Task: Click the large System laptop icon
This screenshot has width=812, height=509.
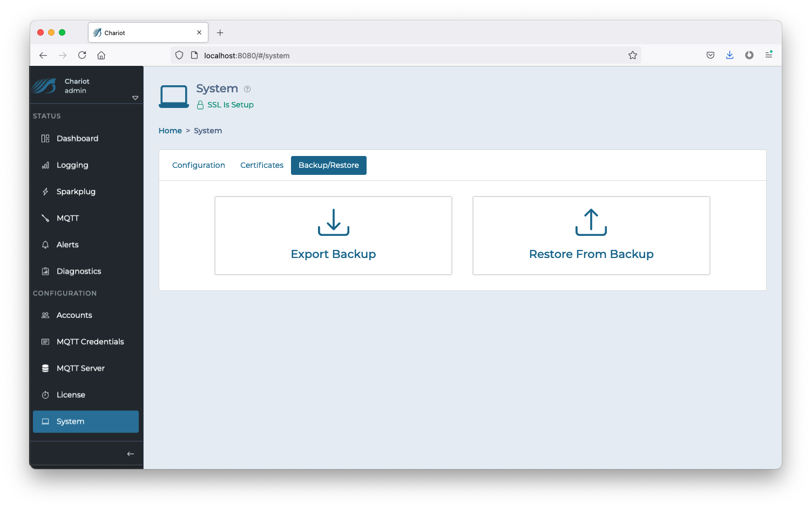Action: click(174, 97)
